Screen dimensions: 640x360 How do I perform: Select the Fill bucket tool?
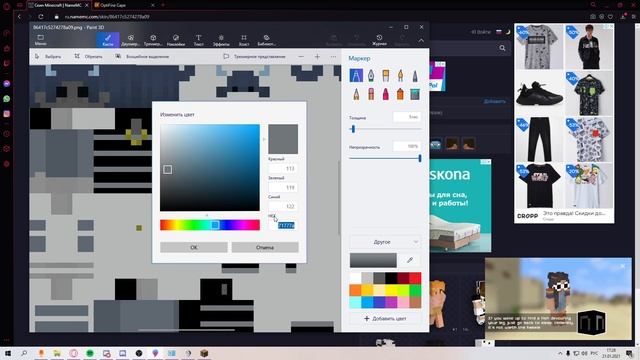coord(415,94)
